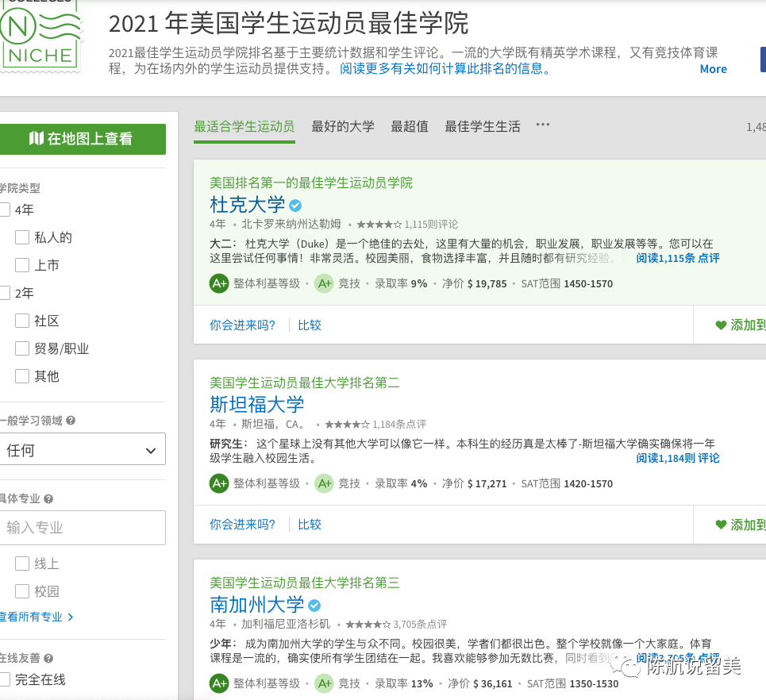Click the A+ overall grade badge for 杜克大学
The height and width of the screenshot is (700, 766).
point(219,283)
